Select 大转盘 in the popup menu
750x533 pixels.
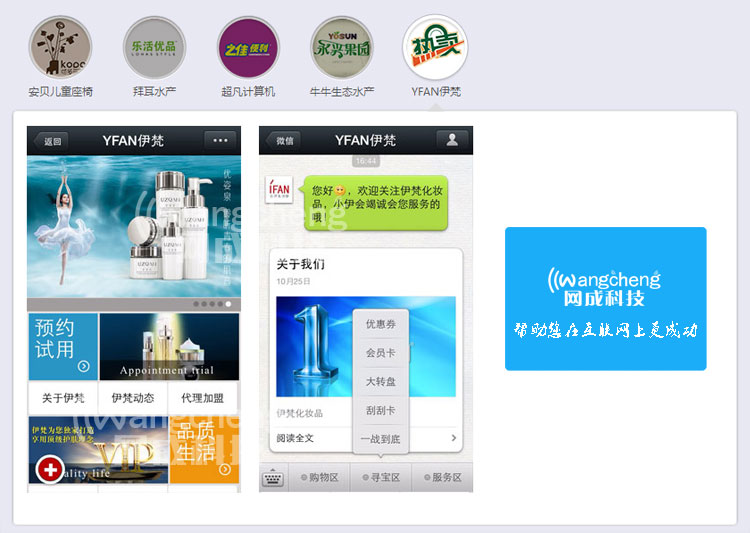pyautogui.click(x=380, y=382)
